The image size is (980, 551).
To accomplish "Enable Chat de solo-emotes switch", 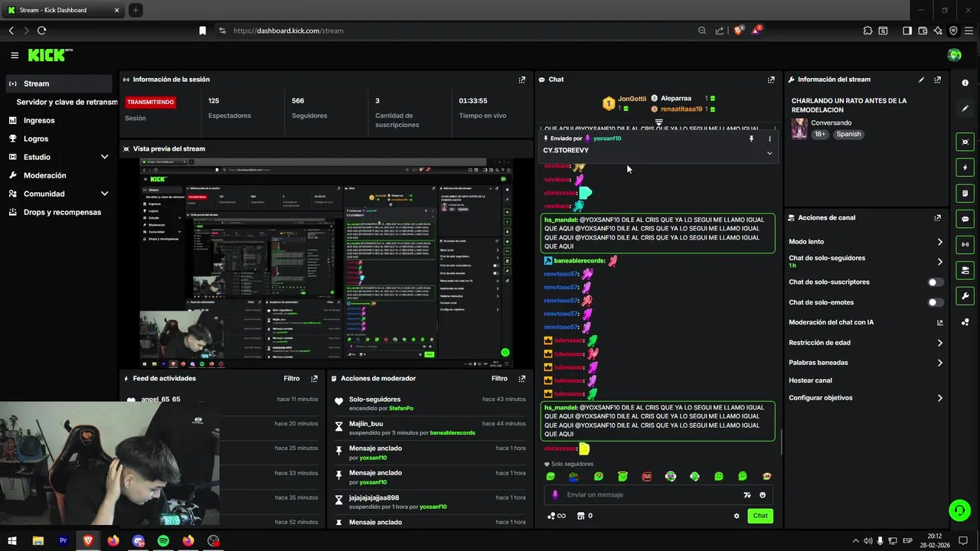I will coord(935,302).
